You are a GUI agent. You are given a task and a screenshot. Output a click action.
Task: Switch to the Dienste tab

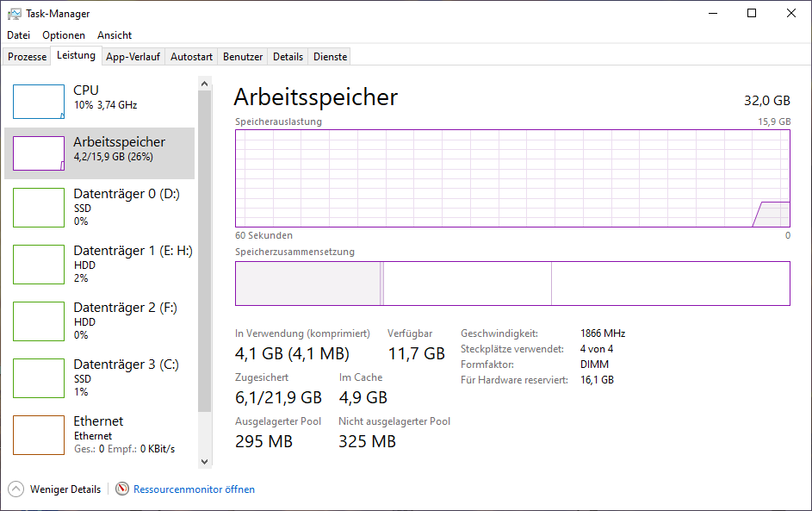[x=329, y=56]
